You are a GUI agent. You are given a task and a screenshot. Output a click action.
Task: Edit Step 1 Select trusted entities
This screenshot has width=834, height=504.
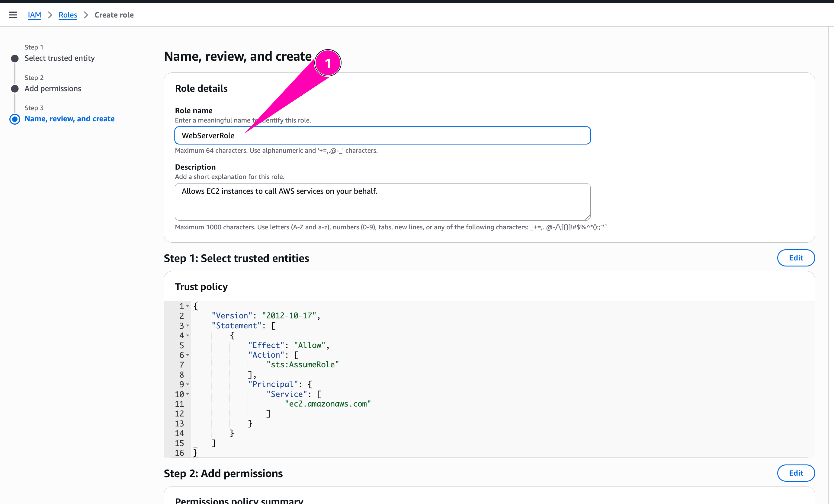click(796, 258)
